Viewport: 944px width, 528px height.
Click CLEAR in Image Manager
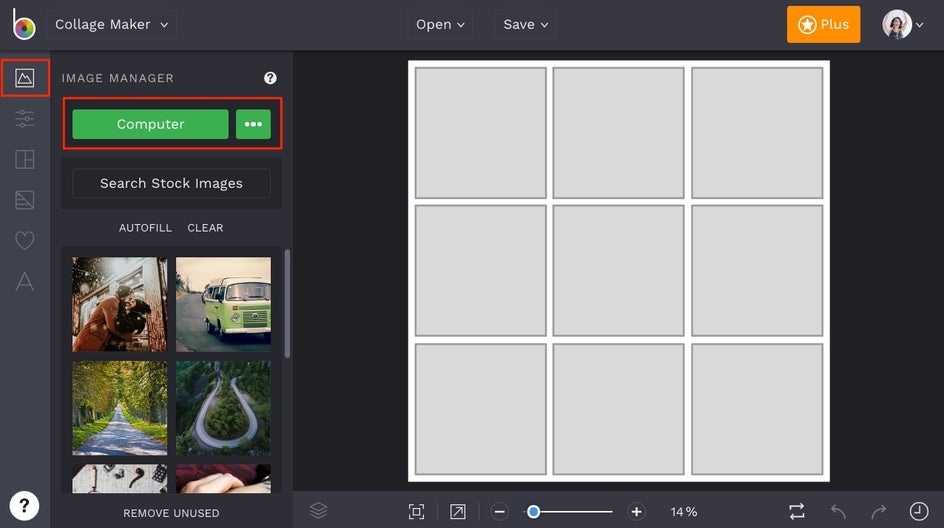[x=205, y=228]
